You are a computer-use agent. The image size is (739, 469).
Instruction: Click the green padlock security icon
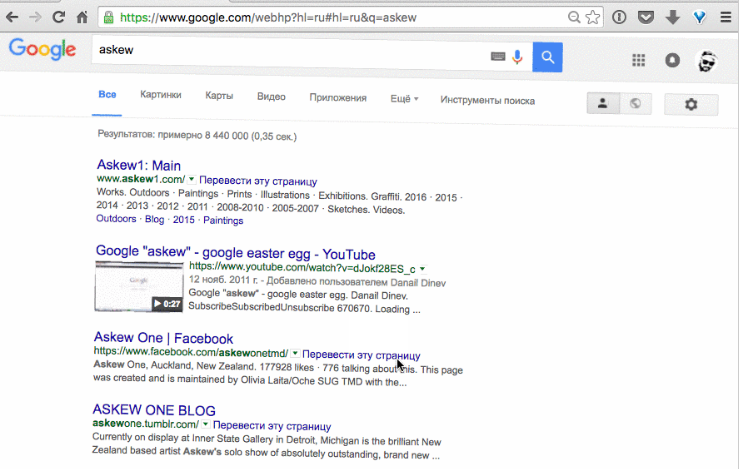pos(108,18)
